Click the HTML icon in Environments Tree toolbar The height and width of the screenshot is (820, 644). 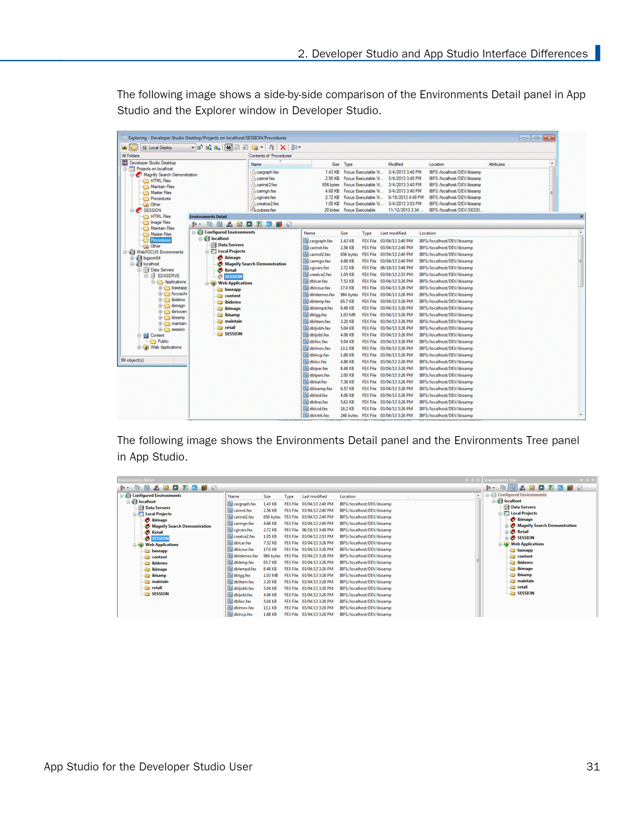click(532, 488)
